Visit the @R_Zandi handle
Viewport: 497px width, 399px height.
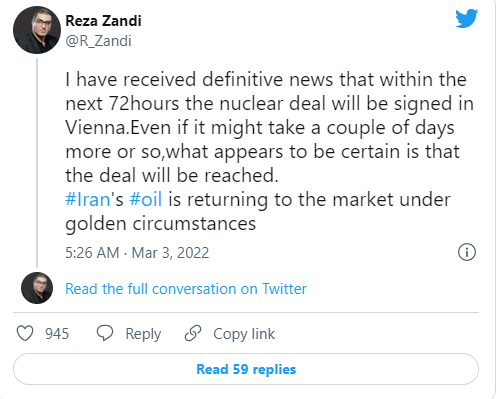pos(98,41)
